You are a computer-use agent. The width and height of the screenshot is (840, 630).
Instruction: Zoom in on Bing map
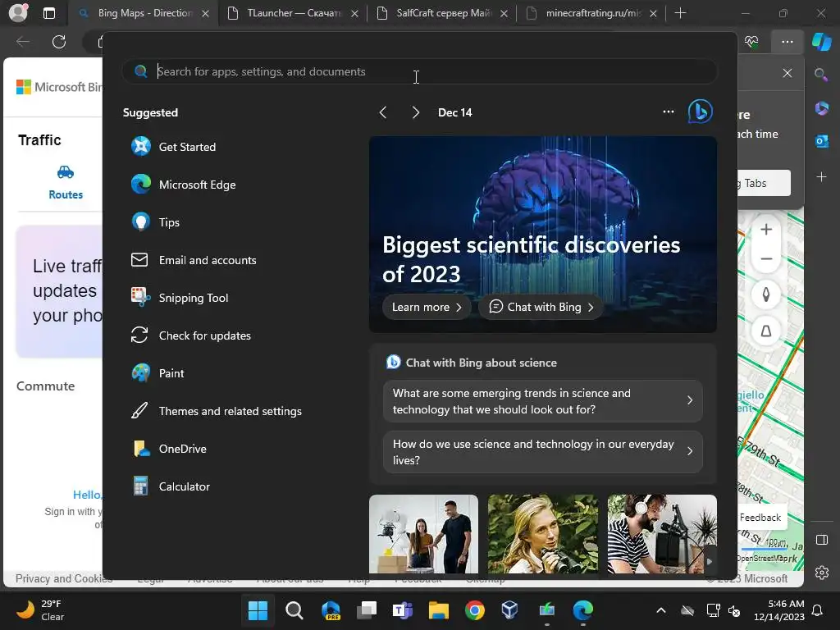[766, 230]
